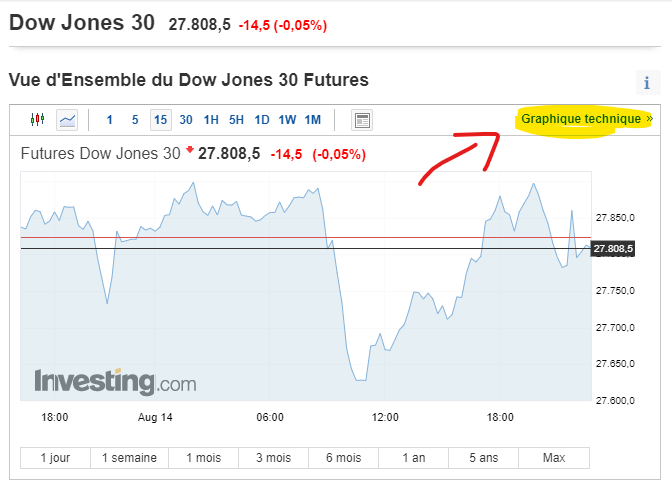Select the 6 mois range tab
Screen dimensions: 672x488
pyautogui.click(x=343, y=458)
